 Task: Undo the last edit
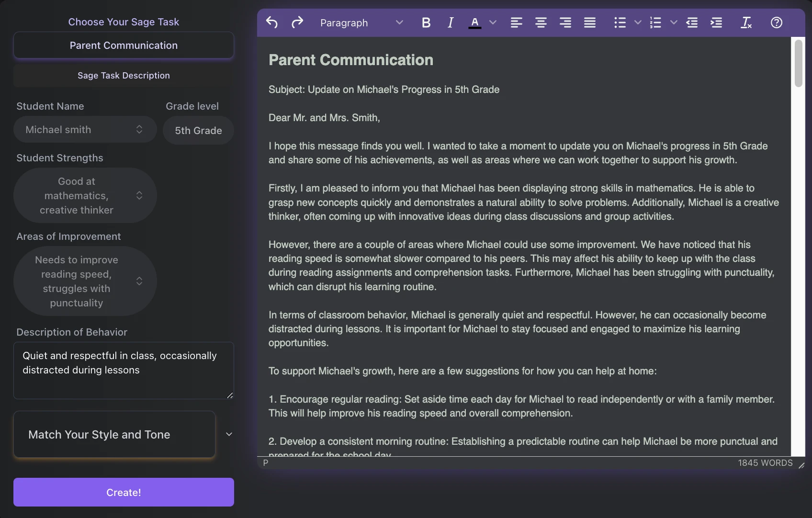(x=272, y=23)
